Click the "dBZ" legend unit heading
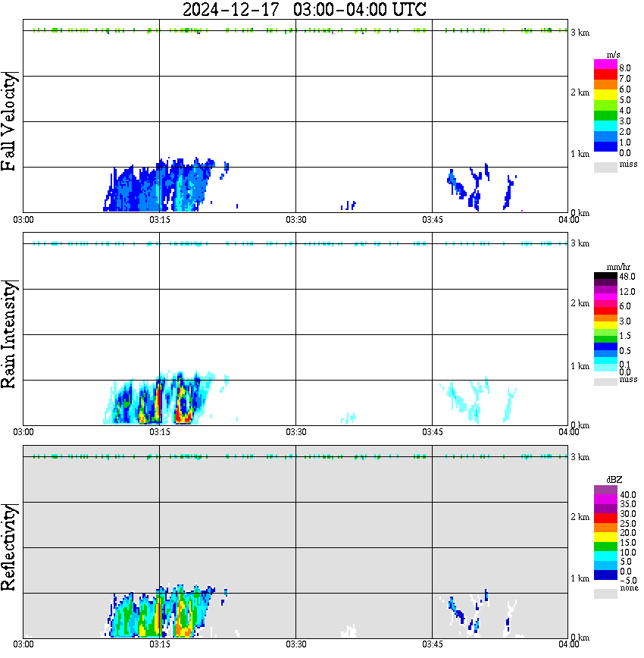 pyautogui.click(x=614, y=479)
